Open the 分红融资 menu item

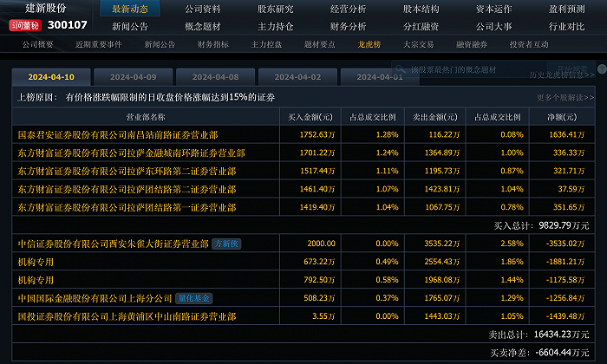[x=421, y=26]
